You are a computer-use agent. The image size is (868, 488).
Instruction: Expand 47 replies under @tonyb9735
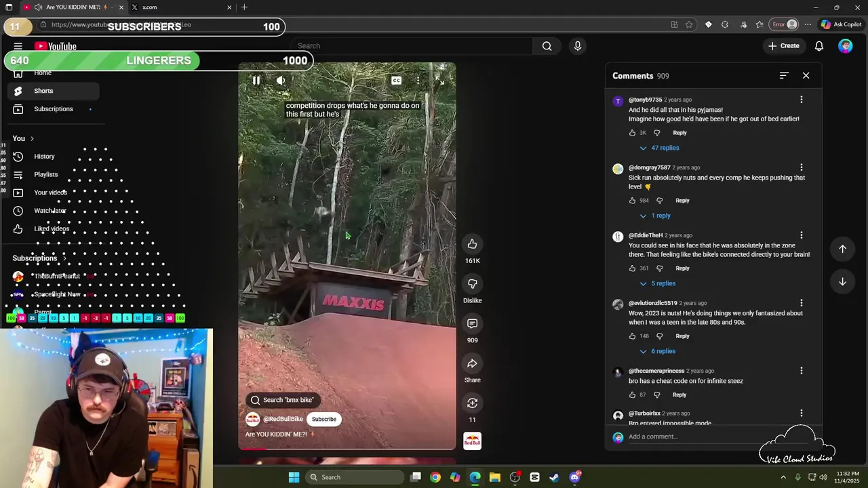pos(659,148)
